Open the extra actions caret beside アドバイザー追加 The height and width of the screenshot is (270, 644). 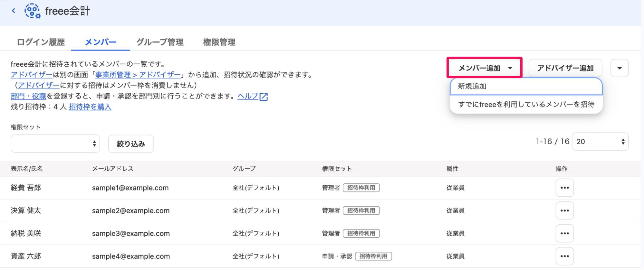[619, 68]
